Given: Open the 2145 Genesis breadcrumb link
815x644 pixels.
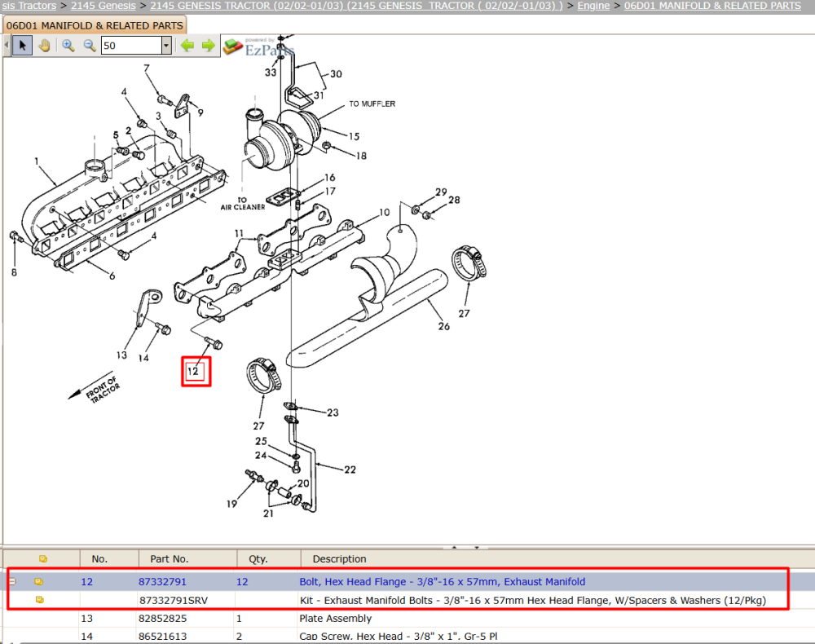Looking at the screenshot, I should [x=103, y=6].
